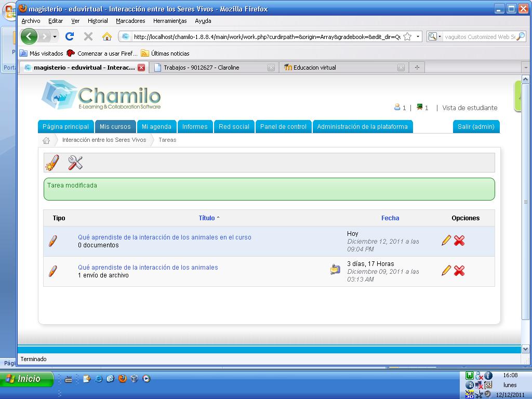
Task: Launch Internet Explorer from quick launch
Action: [x=99, y=378]
